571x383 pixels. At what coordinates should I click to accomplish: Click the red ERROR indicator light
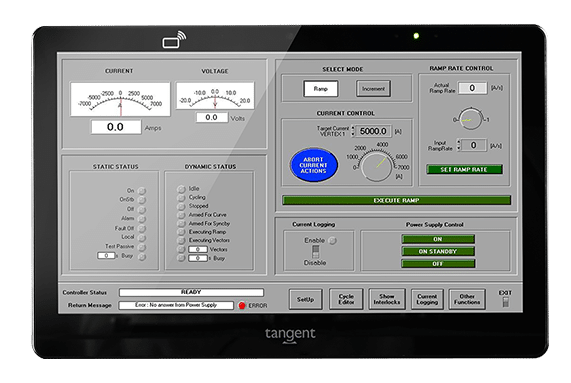coord(242,305)
